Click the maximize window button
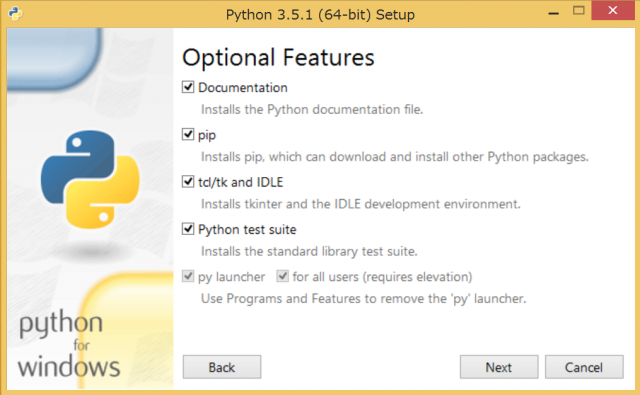640x395 pixels. click(x=579, y=11)
